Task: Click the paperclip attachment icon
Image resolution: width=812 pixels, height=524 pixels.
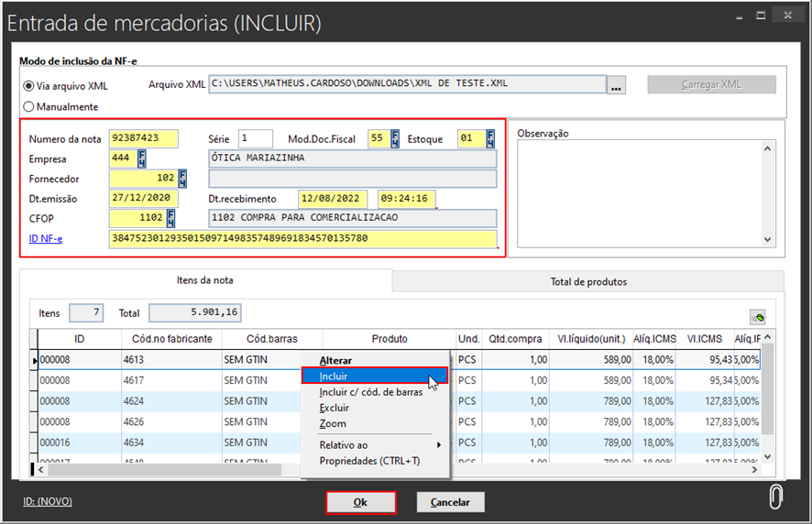Action: point(775,497)
